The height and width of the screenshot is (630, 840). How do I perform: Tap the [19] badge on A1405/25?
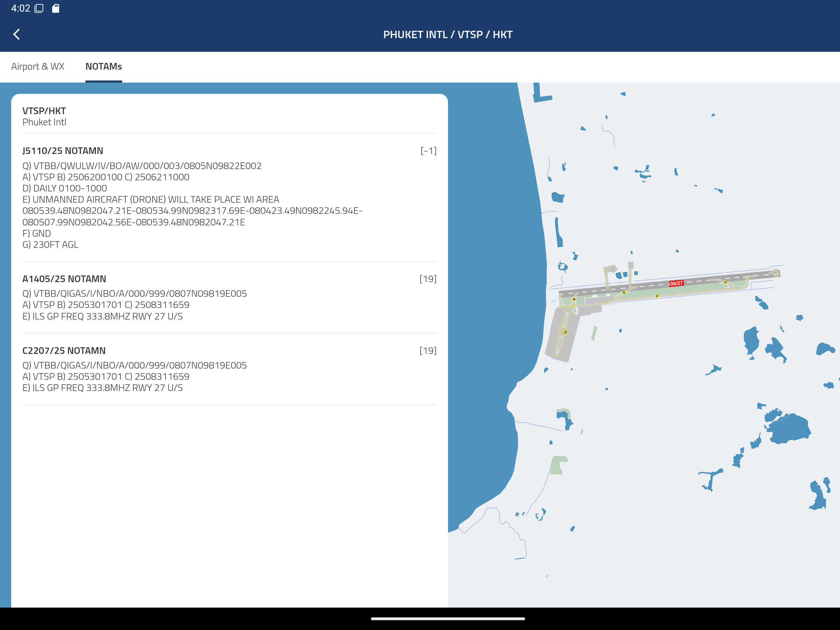click(x=428, y=279)
